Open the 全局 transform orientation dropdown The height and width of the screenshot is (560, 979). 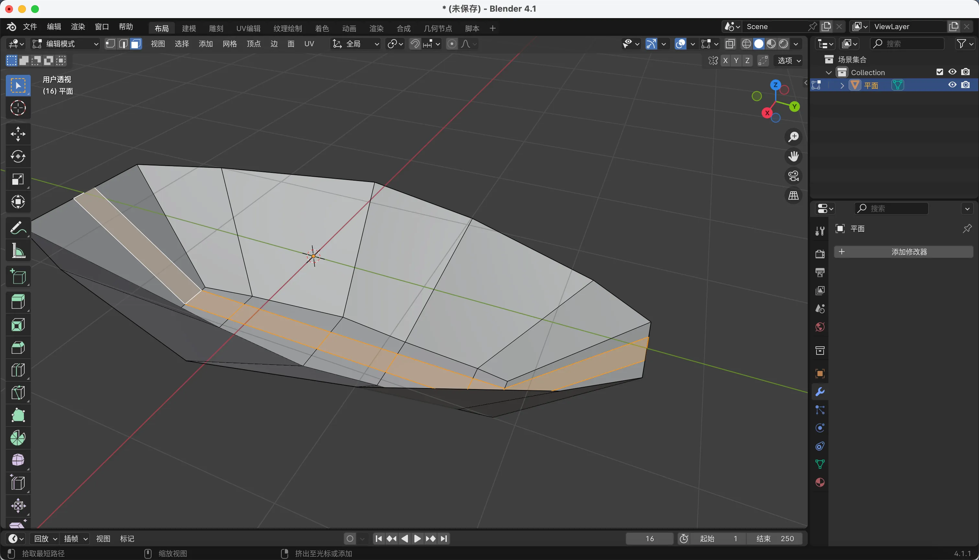[x=356, y=44]
